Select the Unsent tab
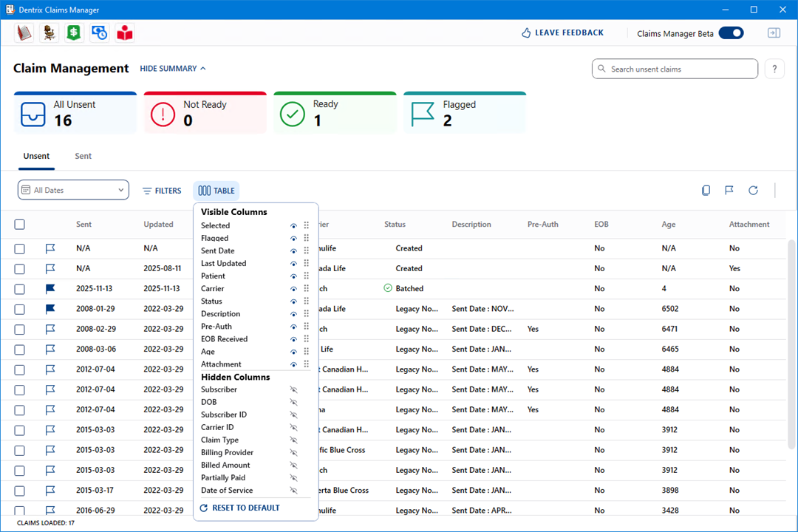798x532 pixels. point(36,157)
